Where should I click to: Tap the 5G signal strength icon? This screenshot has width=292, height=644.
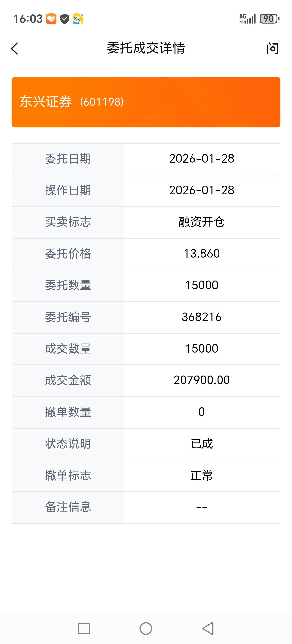pyautogui.click(x=248, y=19)
